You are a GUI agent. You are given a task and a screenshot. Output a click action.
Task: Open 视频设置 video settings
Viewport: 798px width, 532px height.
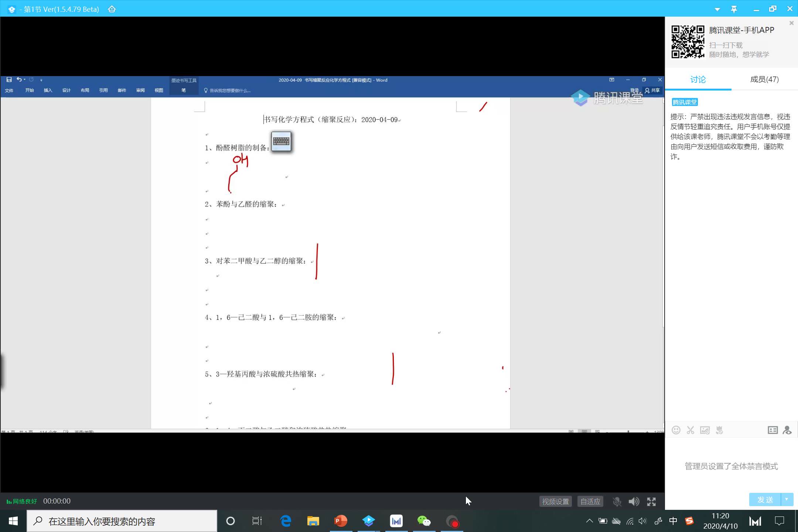point(555,501)
